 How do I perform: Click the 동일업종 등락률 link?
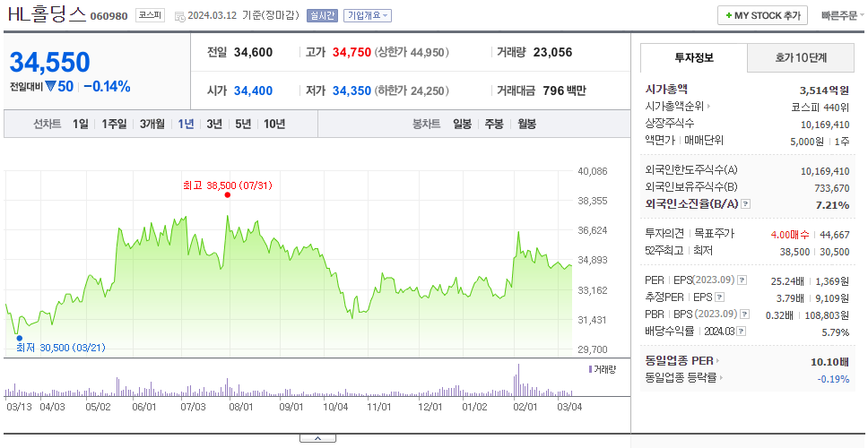click(681, 378)
